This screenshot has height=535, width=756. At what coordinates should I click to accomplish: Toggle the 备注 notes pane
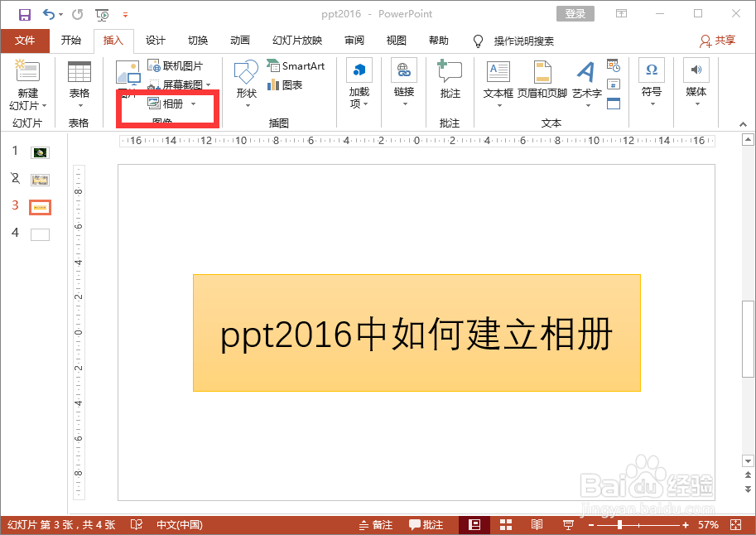click(x=376, y=524)
